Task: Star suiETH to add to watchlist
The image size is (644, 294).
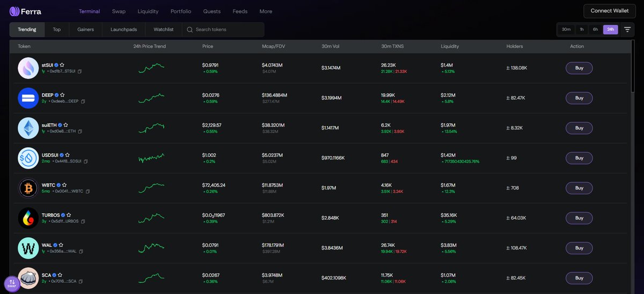Action: 65,124
